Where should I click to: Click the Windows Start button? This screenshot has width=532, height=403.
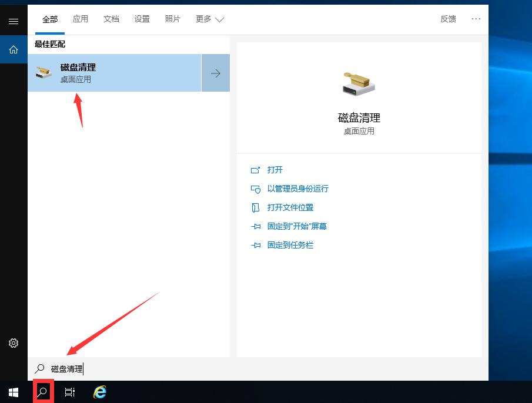point(13,391)
